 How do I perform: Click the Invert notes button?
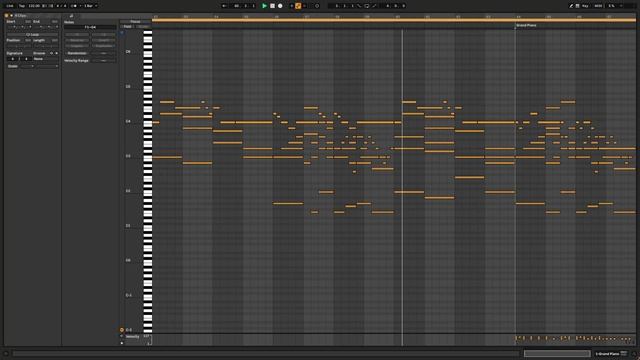104,40
